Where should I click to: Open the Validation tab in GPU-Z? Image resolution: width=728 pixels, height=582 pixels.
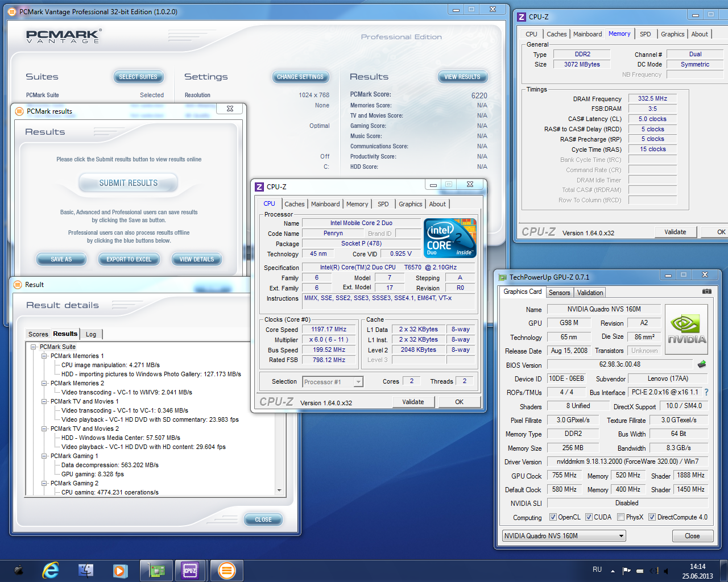(590, 293)
